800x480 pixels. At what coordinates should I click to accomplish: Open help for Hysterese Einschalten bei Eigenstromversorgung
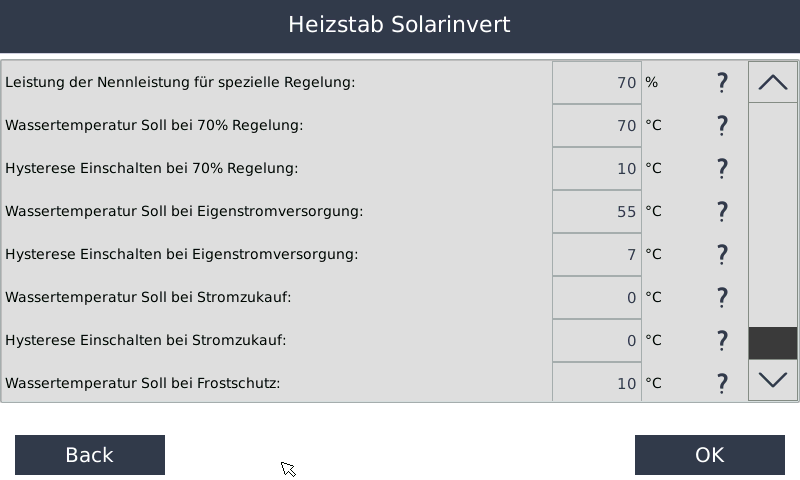pyautogui.click(x=722, y=254)
